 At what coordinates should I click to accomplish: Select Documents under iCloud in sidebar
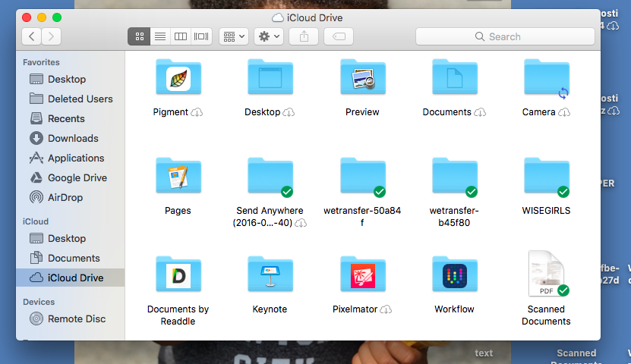[71, 258]
